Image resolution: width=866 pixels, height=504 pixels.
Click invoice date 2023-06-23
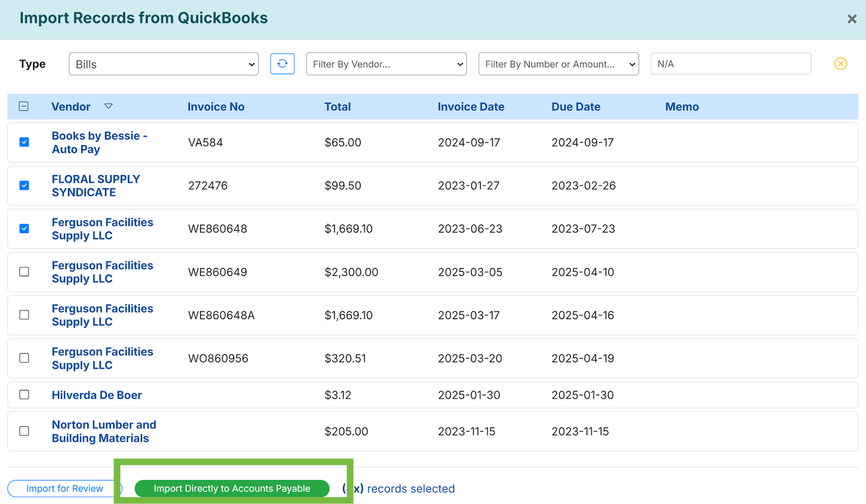470,229
